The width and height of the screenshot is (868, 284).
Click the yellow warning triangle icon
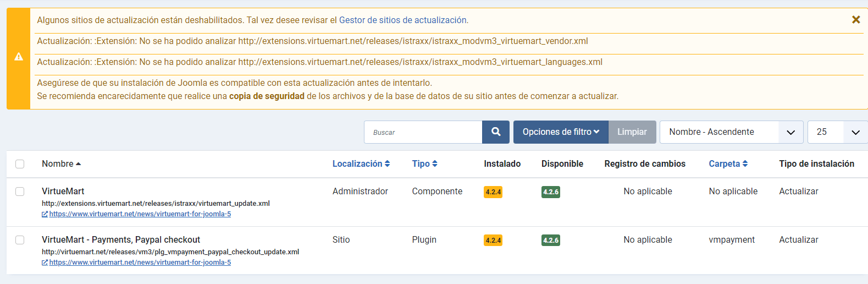pos(19,57)
